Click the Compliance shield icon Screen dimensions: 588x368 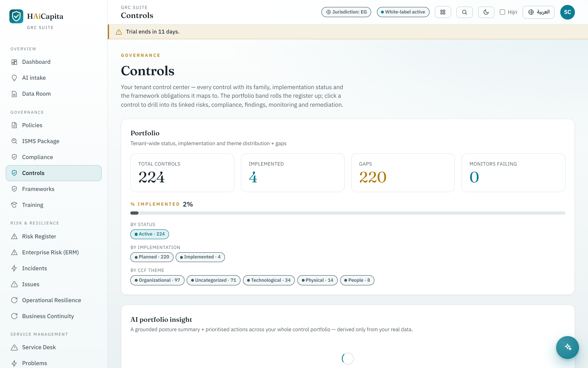14,157
